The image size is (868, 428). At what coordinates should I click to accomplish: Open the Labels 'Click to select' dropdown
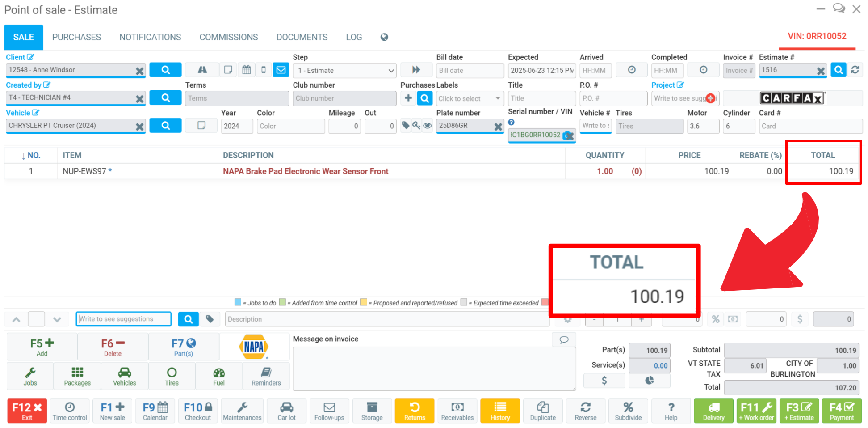(469, 98)
